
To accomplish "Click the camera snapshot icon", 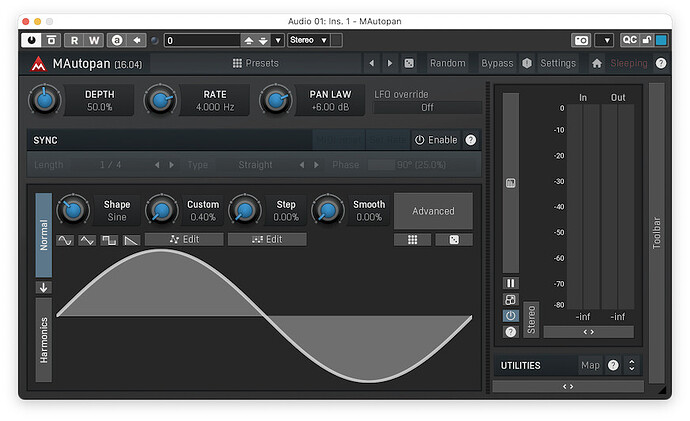I will (581, 40).
